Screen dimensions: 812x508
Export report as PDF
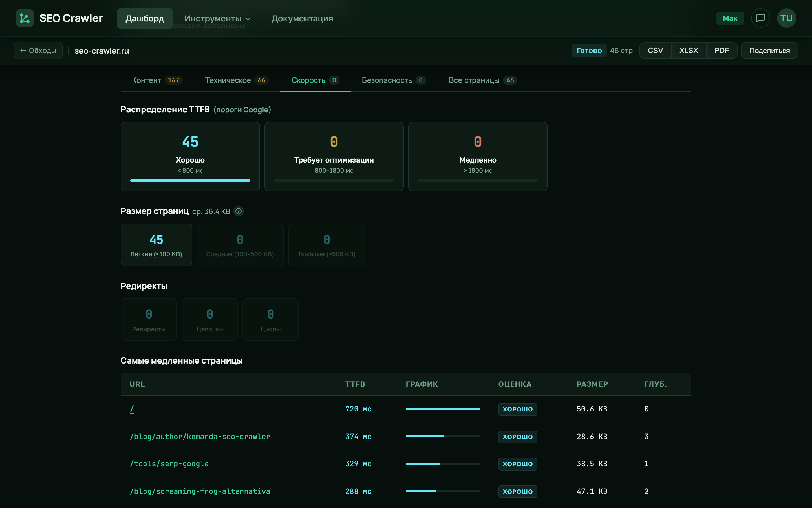click(721, 51)
